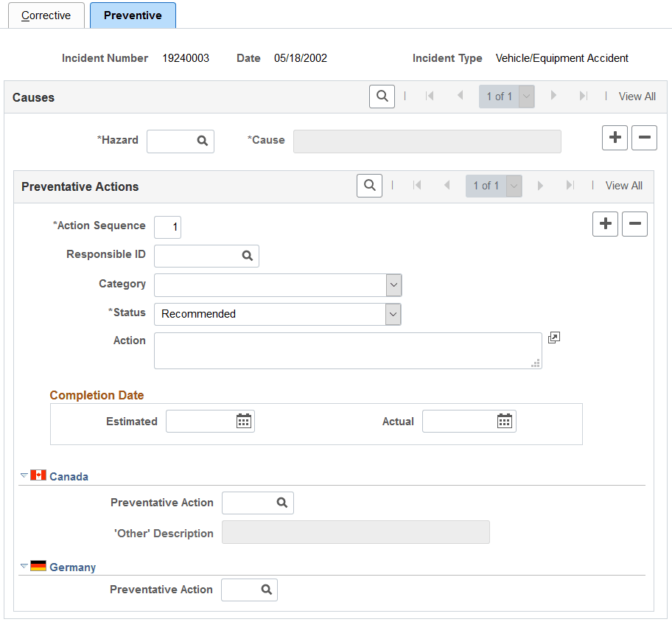The width and height of the screenshot is (672, 622).
Task: Go to first row in Preventative Actions
Action: (x=417, y=185)
